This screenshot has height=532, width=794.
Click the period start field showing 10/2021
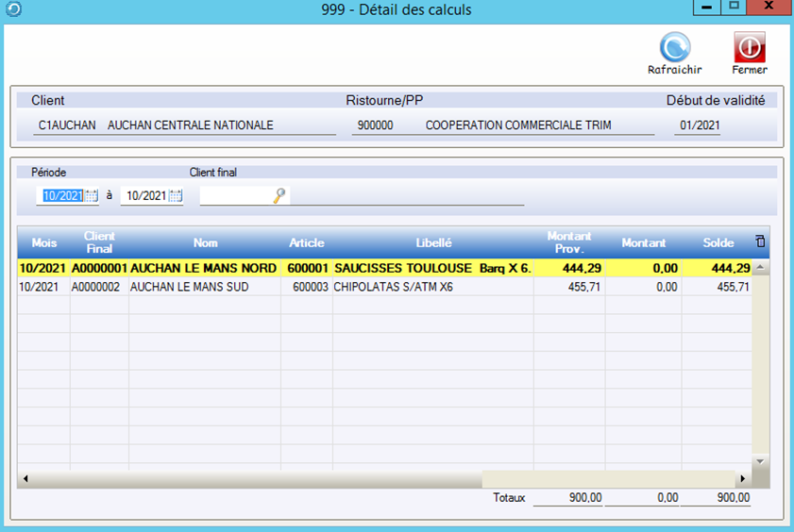point(60,196)
